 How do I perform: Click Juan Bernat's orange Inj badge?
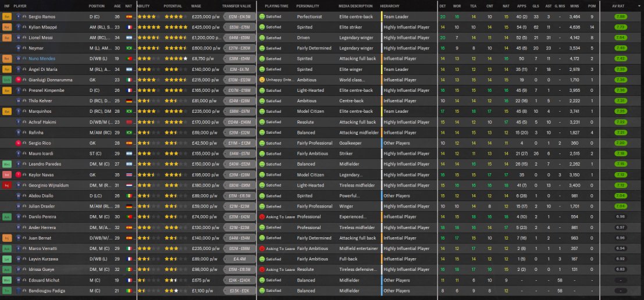7,238
